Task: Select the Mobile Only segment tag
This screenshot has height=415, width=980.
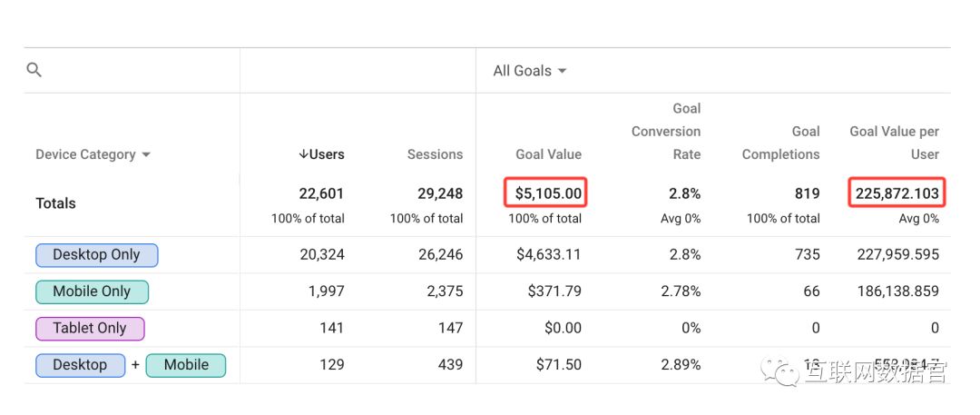Action: click(x=92, y=291)
